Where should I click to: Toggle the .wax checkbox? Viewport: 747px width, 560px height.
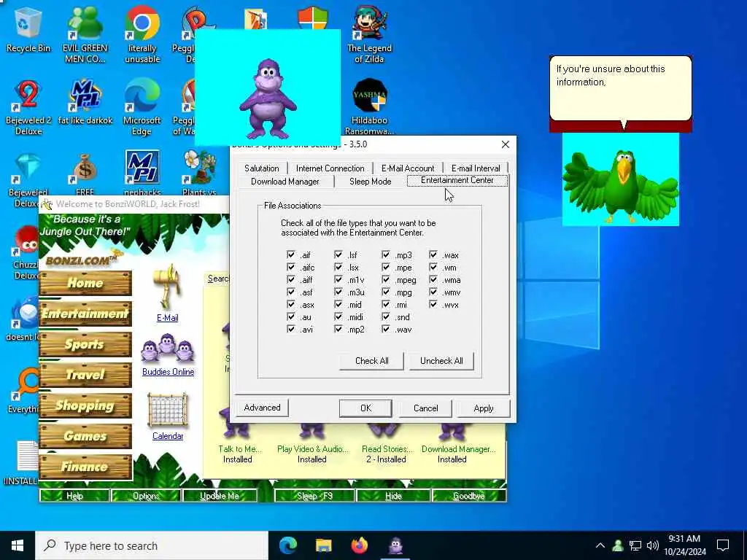(x=433, y=254)
